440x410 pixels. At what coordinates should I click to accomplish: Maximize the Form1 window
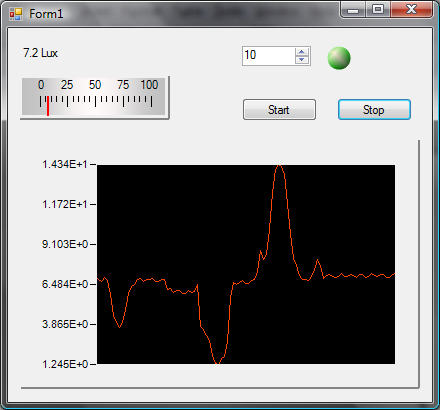[378, 9]
